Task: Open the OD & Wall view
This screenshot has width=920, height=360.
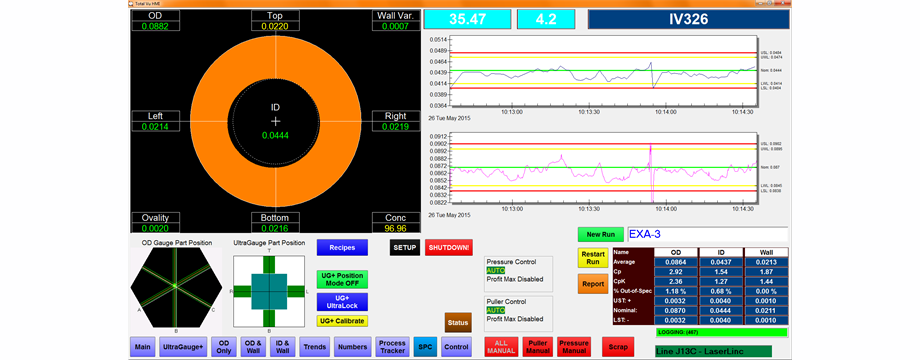Action: 252,347
